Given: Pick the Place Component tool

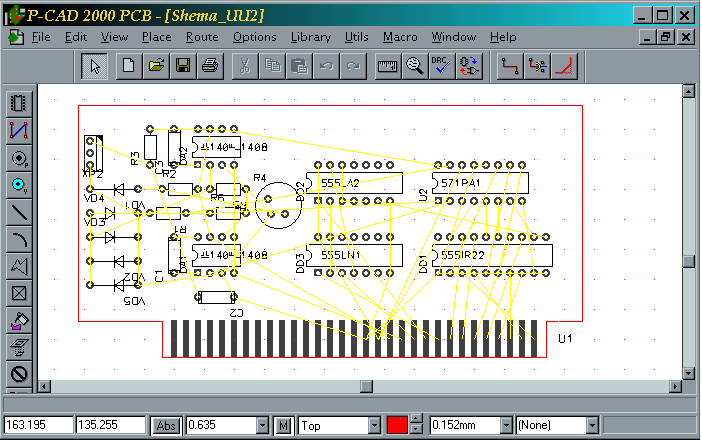Looking at the screenshot, I should pyautogui.click(x=19, y=103).
